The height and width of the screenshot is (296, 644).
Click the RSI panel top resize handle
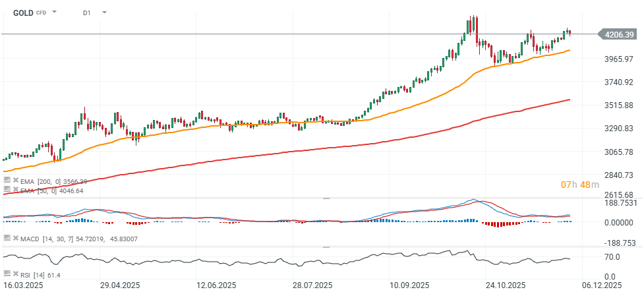(x=326, y=247)
